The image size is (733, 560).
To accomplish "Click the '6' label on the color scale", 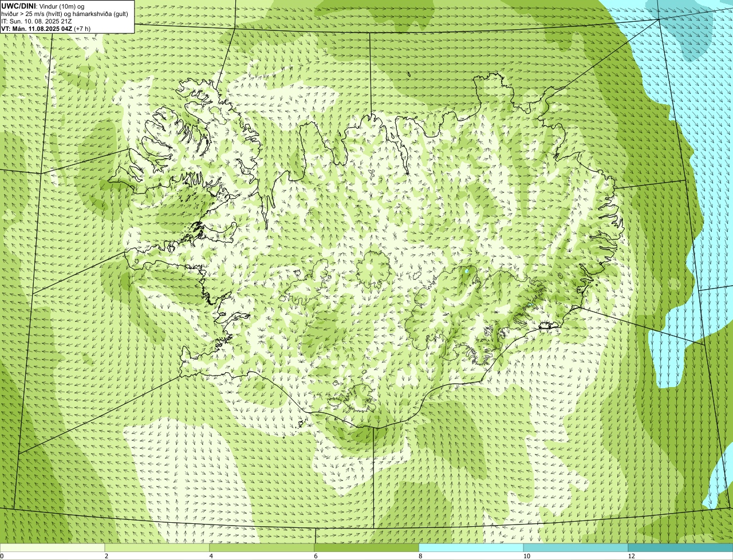I will [316, 556].
